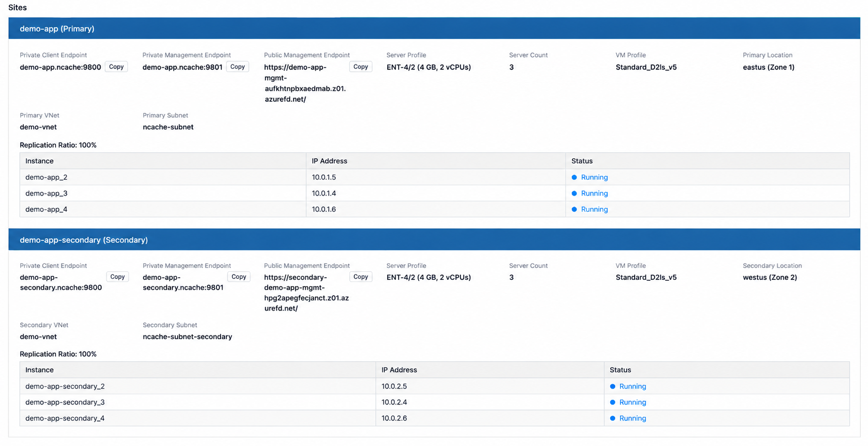Click the primary site's Standard_D2ls_v5 VM profile
The image size is (868, 446).
(x=646, y=67)
